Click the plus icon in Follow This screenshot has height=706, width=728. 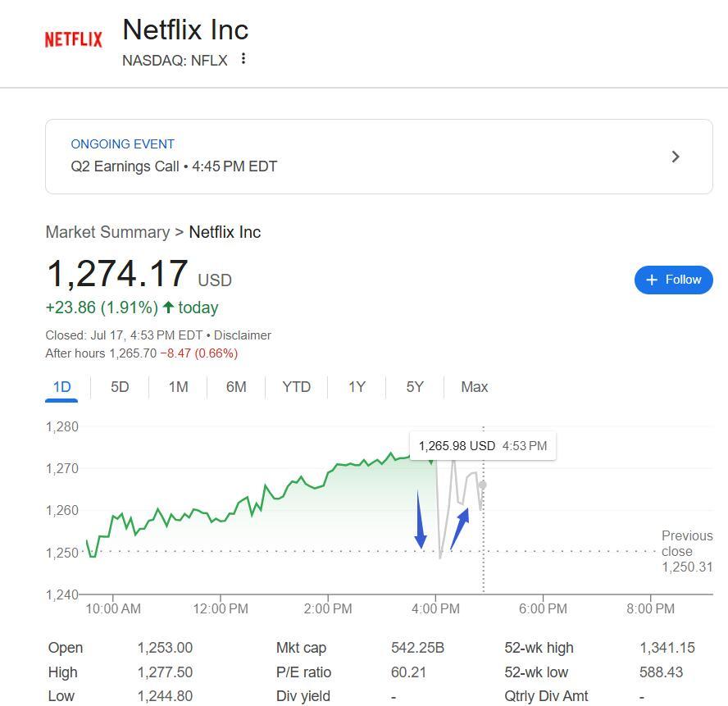click(652, 280)
